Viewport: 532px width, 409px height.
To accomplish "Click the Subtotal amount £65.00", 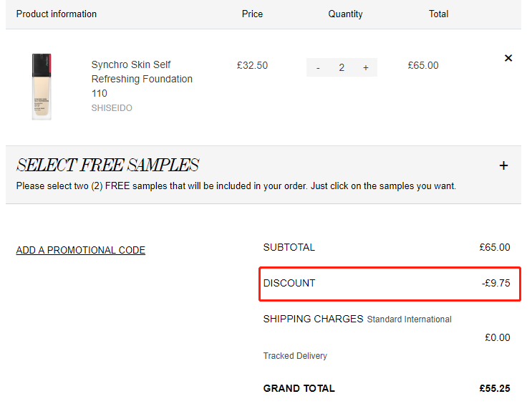I will 495,247.
